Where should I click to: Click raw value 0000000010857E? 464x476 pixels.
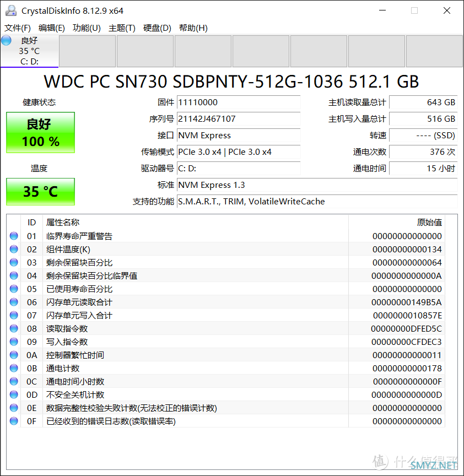click(x=408, y=315)
